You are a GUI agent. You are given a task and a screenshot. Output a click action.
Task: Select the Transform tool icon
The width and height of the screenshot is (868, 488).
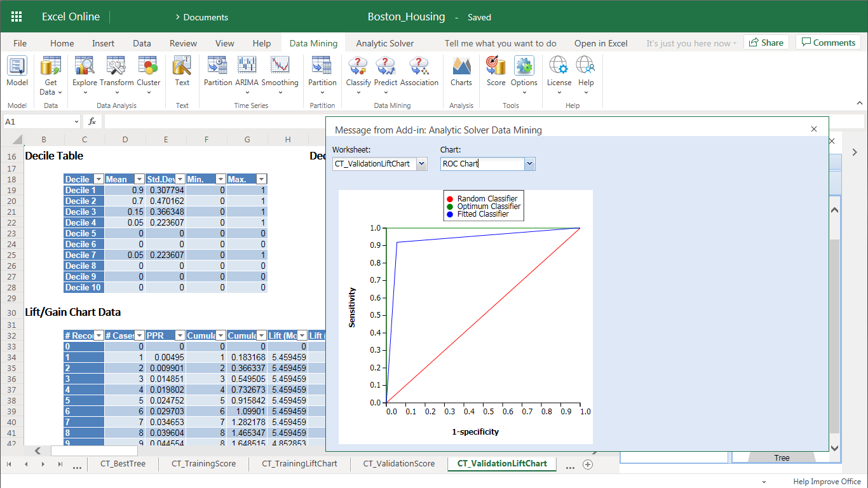point(116,66)
